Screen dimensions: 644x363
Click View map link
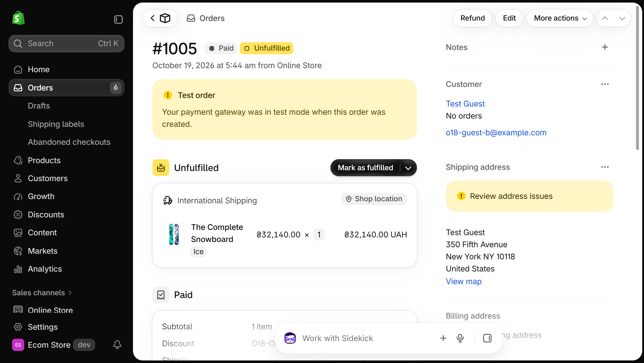coord(463,282)
